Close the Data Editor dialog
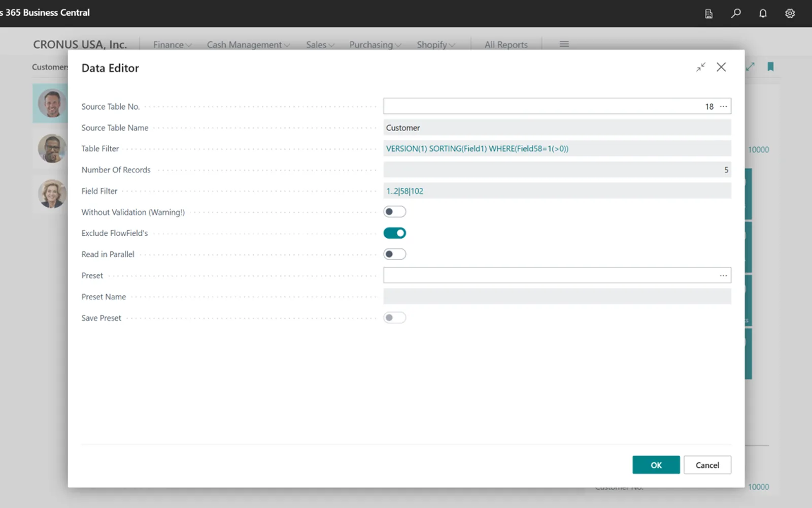Viewport: 812px width, 508px height. pos(721,67)
